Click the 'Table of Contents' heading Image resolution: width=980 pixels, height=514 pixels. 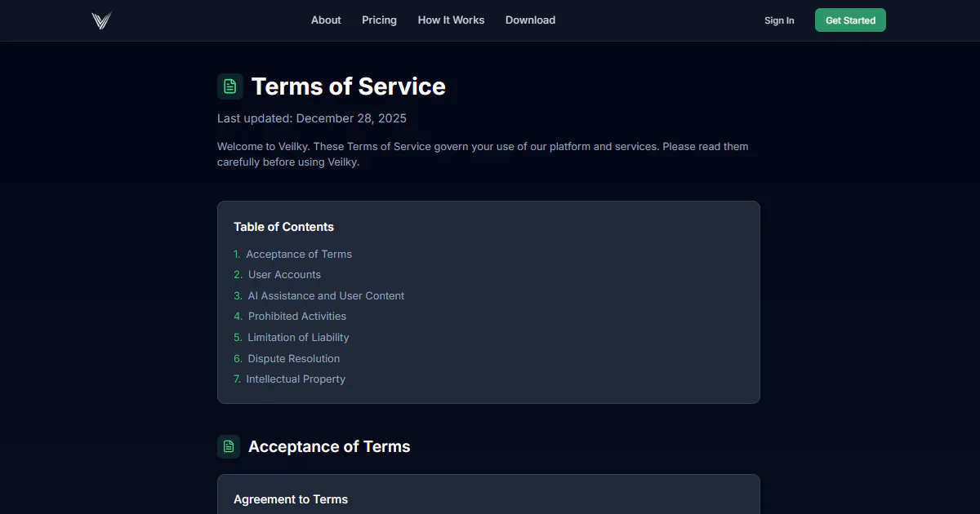[x=284, y=227]
